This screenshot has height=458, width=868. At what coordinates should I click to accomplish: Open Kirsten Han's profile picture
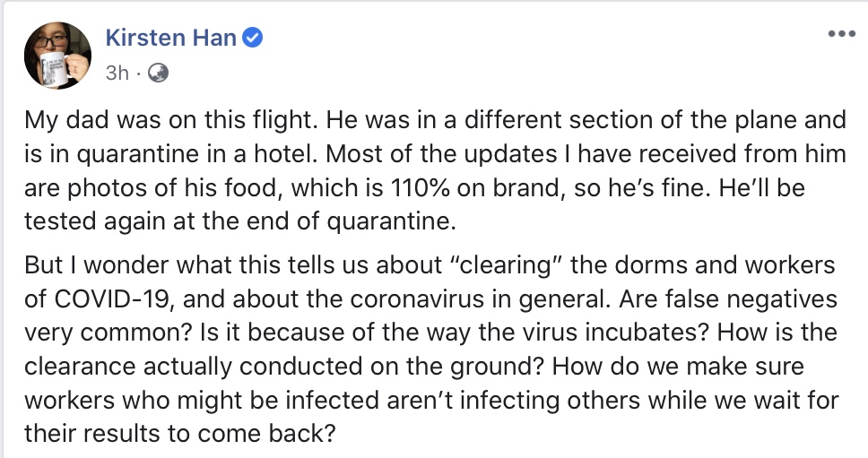pyautogui.click(x=57, y=56)
